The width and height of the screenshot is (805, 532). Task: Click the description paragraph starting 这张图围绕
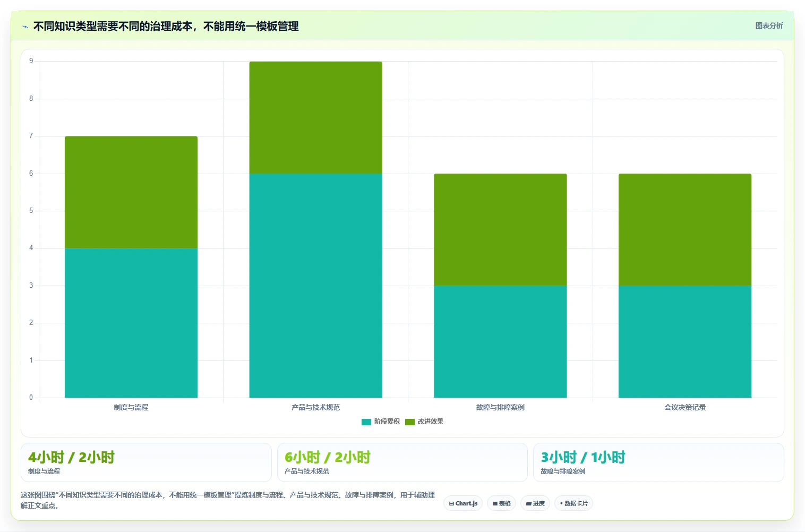click(228, 500)
